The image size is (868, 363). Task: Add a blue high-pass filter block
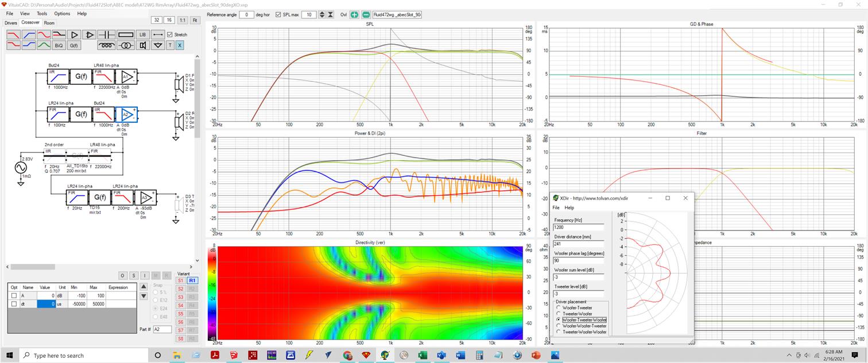pyautogui.click(x=29, y=34)
